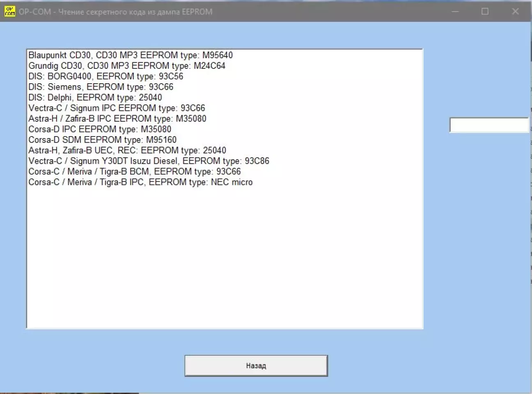This screenshot has width=532, height=394.
Task: Click the Назад button
Action: pos(256,366)
